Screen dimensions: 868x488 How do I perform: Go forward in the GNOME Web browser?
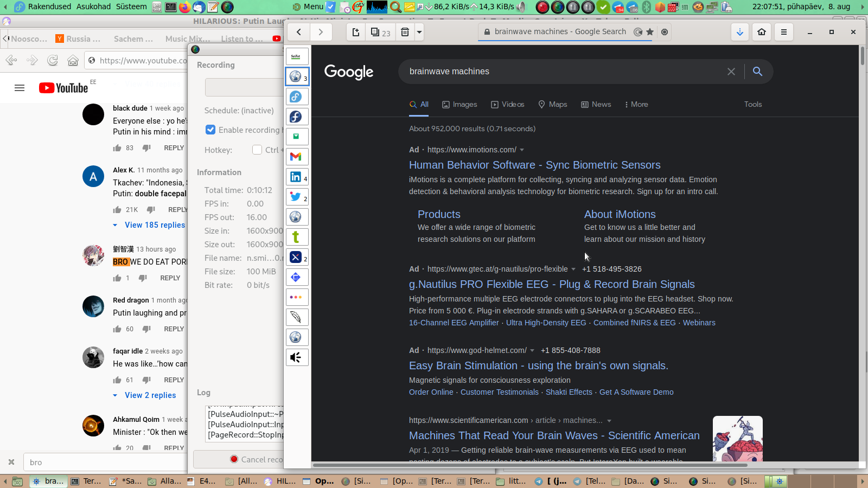pos(321,32)
